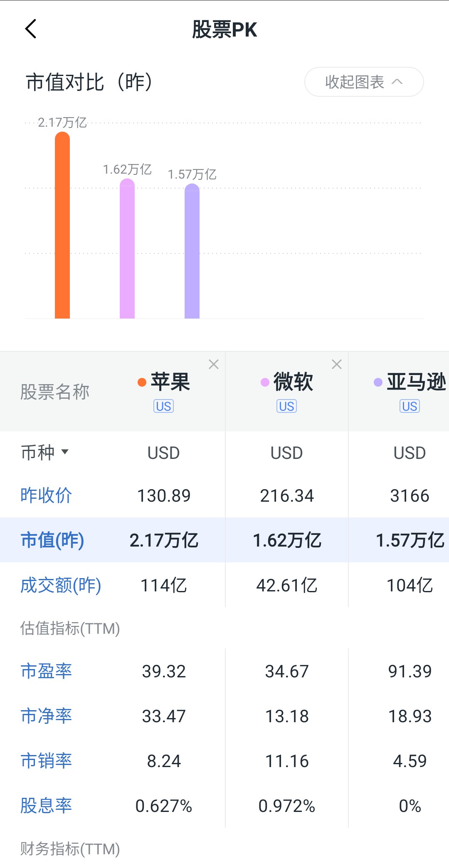Open the 市盈率 metric comparison

(46, 671)
